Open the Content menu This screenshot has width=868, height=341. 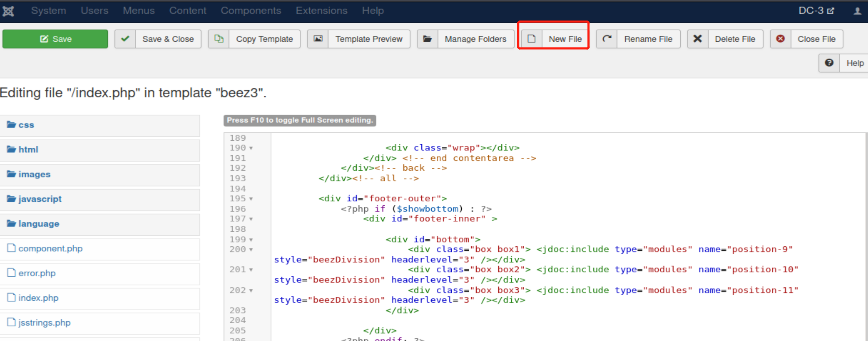click(x=188, y=11)
